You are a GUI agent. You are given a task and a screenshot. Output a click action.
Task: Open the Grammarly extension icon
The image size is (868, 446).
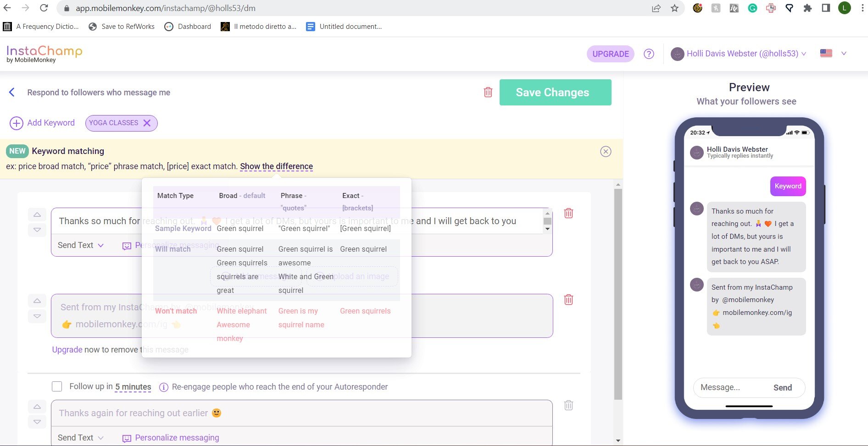coord(752,8)
